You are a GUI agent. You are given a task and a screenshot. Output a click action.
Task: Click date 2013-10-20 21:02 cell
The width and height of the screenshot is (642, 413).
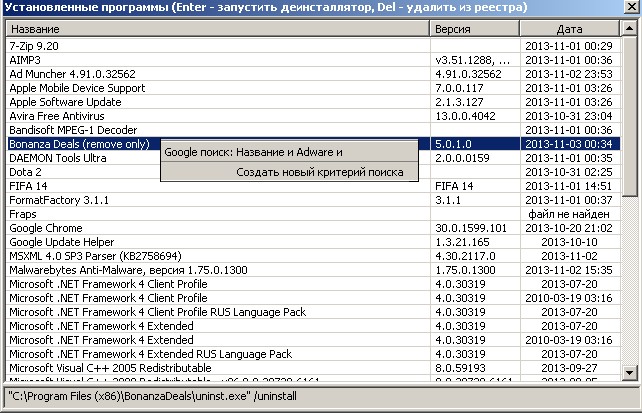coord(570,228)
